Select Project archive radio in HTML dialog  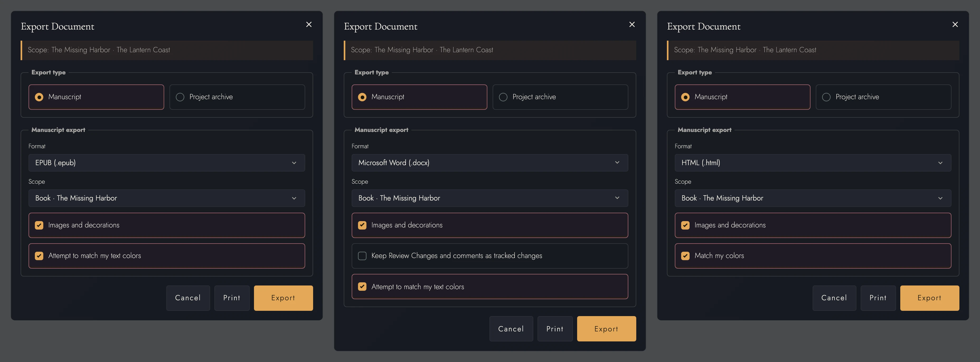[x=826, y=97]
